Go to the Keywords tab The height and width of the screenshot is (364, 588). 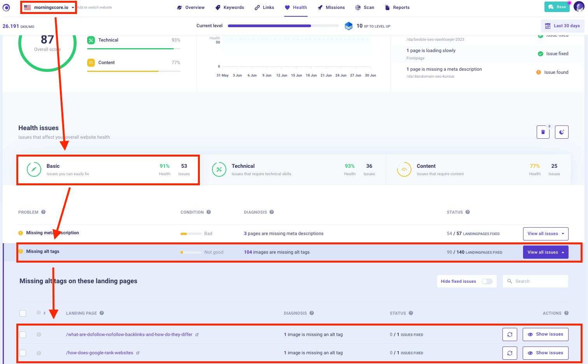(x=230, y=7)
